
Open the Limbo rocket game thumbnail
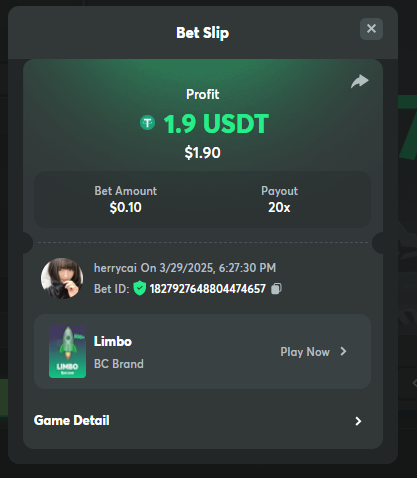68,352
